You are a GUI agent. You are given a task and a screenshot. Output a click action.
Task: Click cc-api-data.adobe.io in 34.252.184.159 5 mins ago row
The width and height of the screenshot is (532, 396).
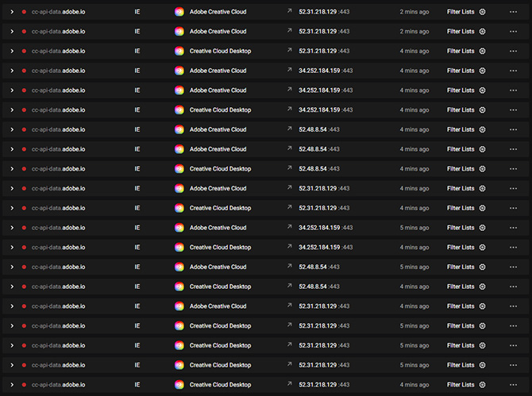[58, 228]
